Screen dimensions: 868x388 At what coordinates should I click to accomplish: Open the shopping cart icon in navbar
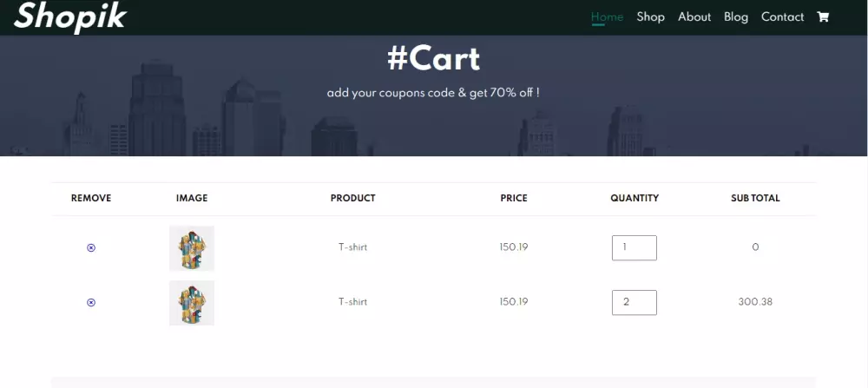coord(823,16)
